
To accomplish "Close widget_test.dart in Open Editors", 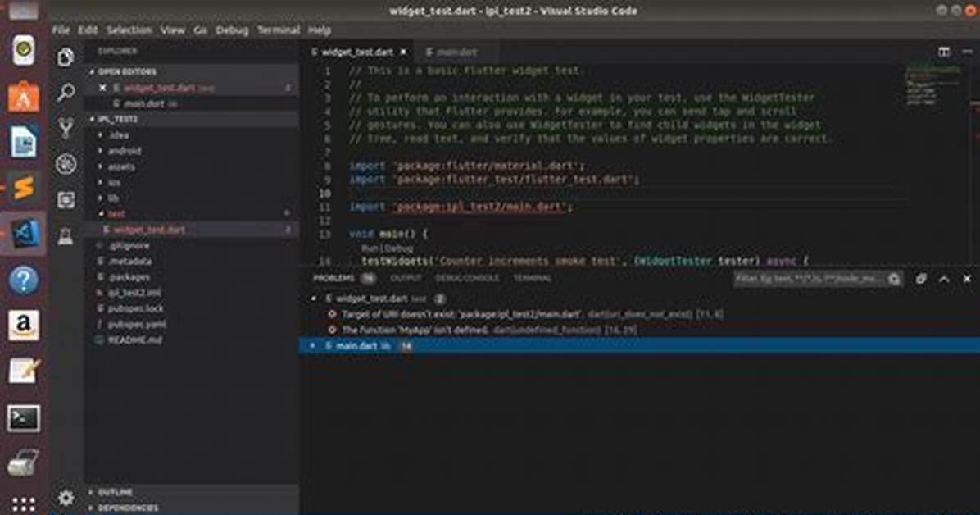I will tap(102, 89).
